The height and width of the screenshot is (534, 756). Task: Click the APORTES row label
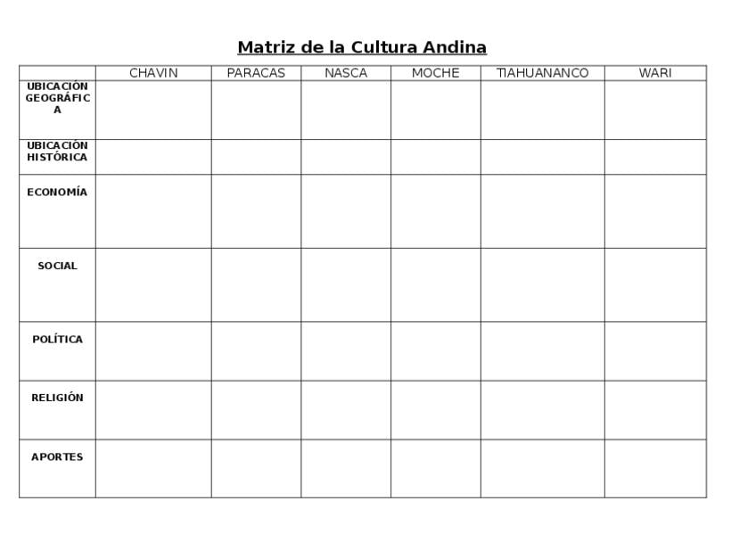(57, 457)
